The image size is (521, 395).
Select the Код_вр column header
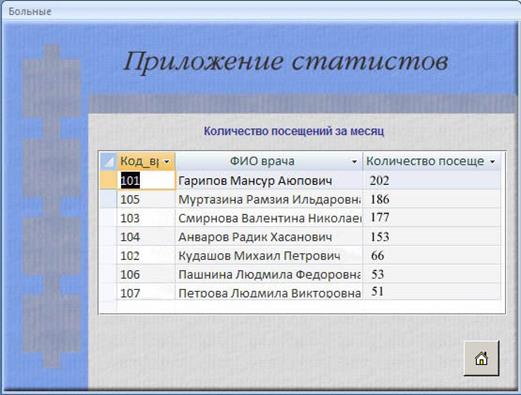click(x=146, y=162)
